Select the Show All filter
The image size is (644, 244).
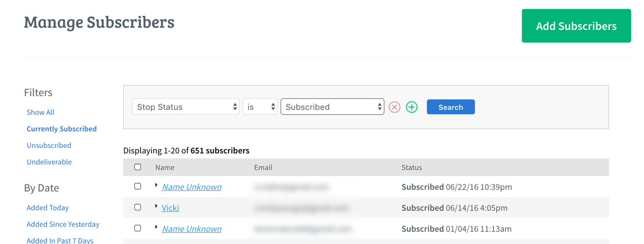(x=41, y=112)
